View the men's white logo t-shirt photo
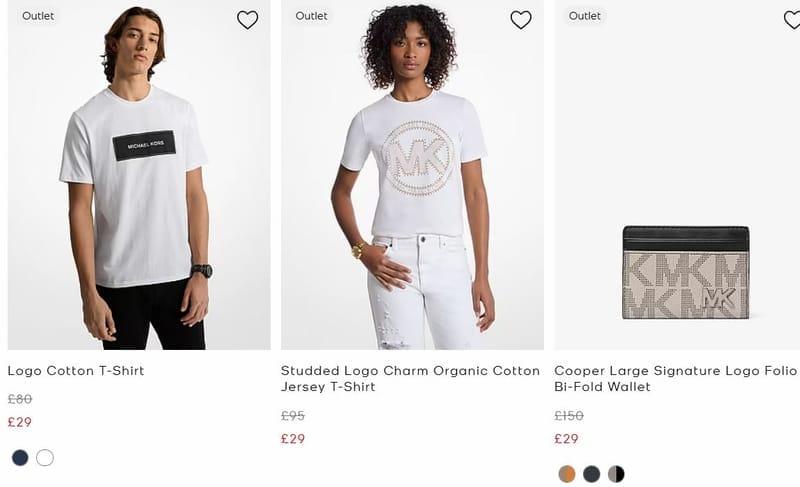This screenshot has height=487, width=800. pos(139,174)
